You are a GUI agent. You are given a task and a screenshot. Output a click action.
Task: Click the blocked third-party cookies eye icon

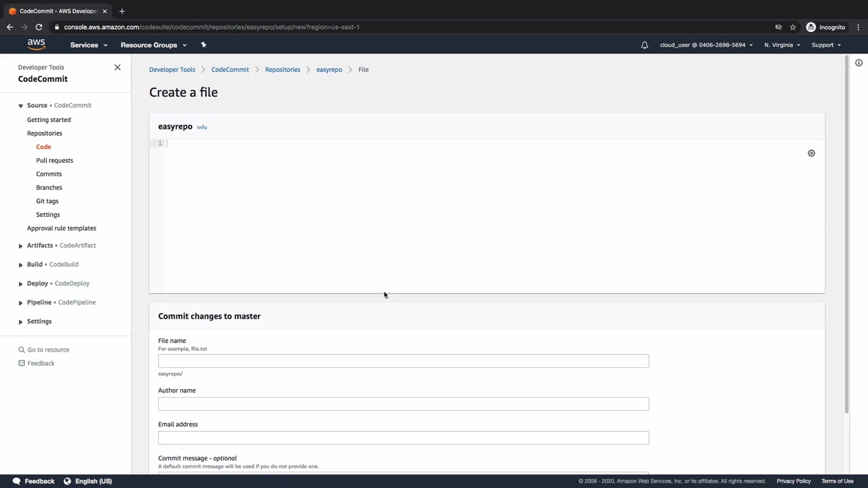click(x=778, y=27)
